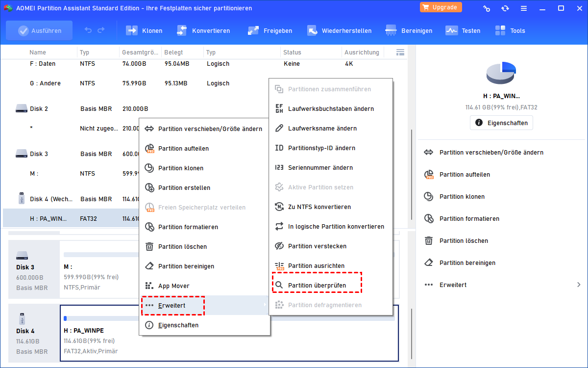Click Disk 3 block in disk map
588x368 pixels.
[x=34, y=269]
